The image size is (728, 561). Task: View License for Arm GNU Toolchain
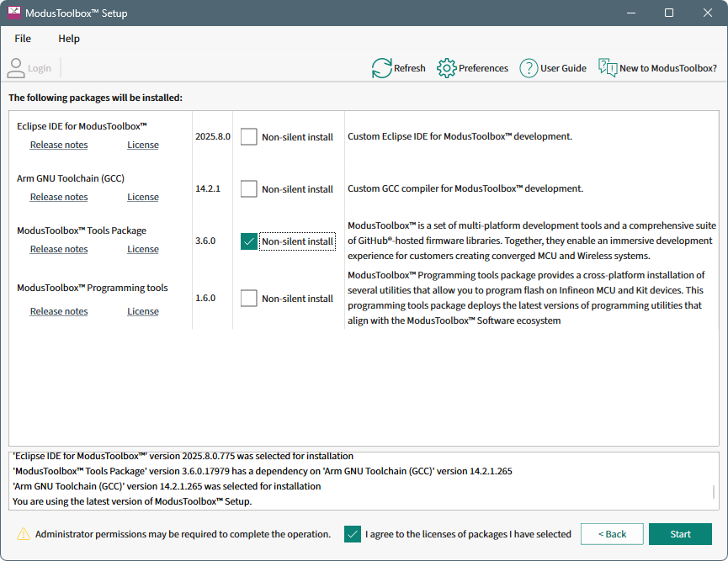pos(143,197)
